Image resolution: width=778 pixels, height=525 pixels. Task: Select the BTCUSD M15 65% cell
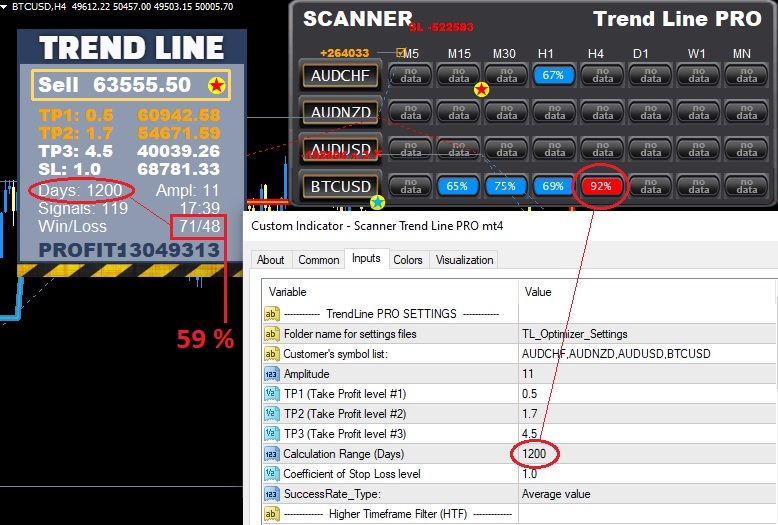pos(457,187)
